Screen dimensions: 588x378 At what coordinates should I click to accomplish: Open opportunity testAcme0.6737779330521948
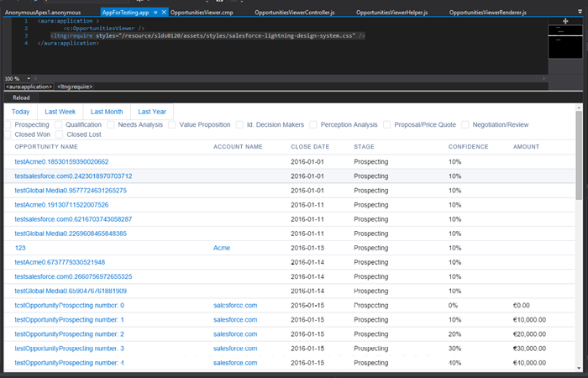(60, 262)
